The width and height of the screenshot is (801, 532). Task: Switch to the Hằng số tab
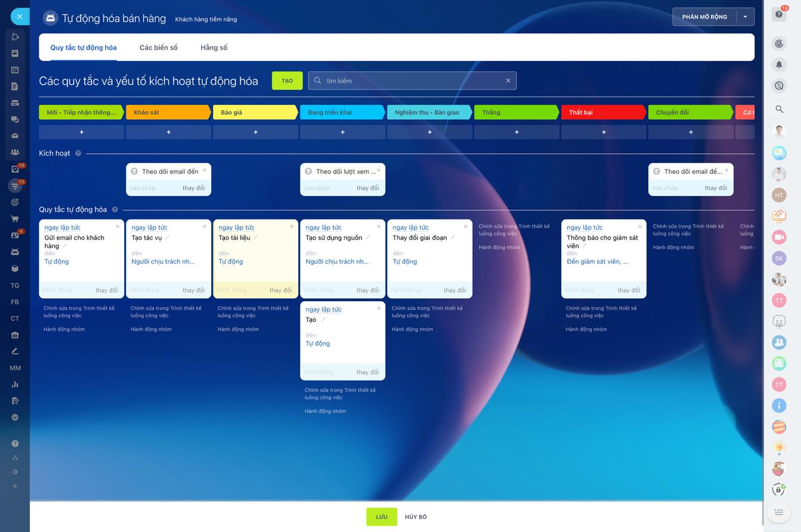tap(214, 48)
